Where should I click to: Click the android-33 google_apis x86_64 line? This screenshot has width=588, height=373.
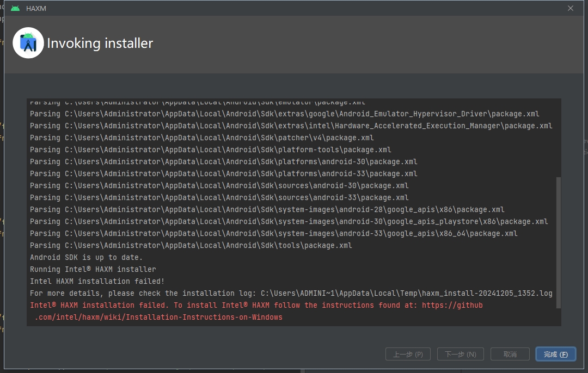click(274, 233)
